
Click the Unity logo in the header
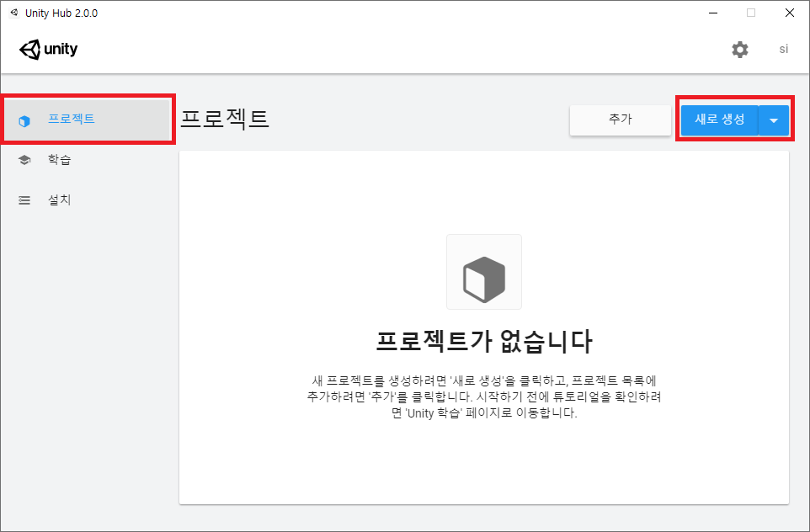point(49,50)
